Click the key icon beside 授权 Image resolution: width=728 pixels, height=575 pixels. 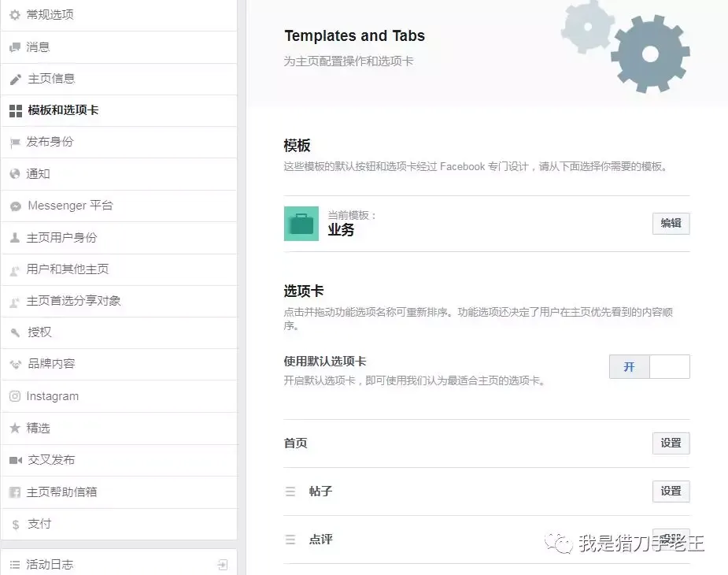point(15,332)
